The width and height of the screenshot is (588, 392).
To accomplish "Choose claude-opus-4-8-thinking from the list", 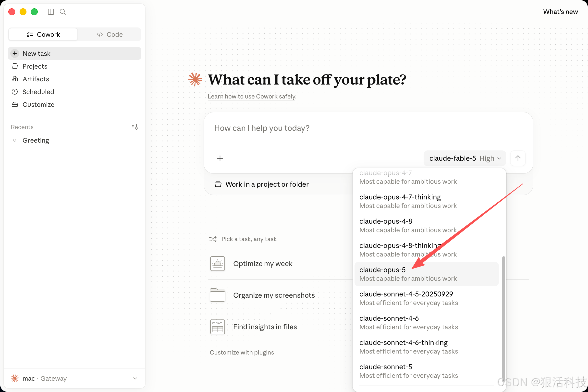I will coord(427,250).
